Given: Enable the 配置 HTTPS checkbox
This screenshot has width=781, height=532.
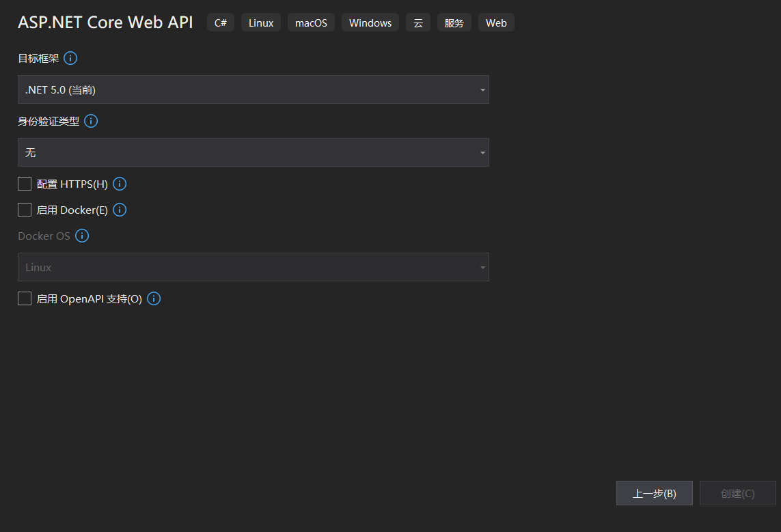Looking at the screenshot, I should 25,184.
